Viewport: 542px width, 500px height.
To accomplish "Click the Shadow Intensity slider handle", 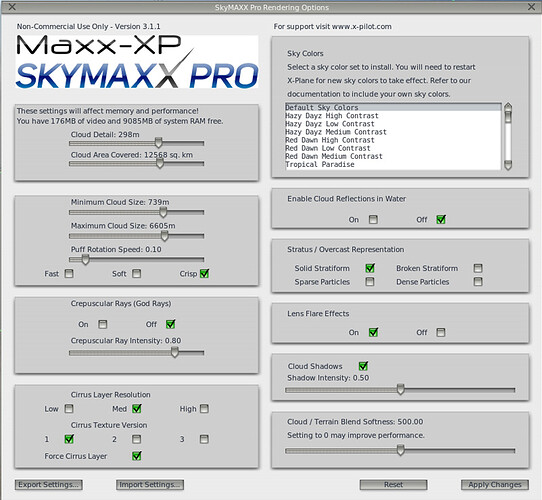I will (400, 389).
